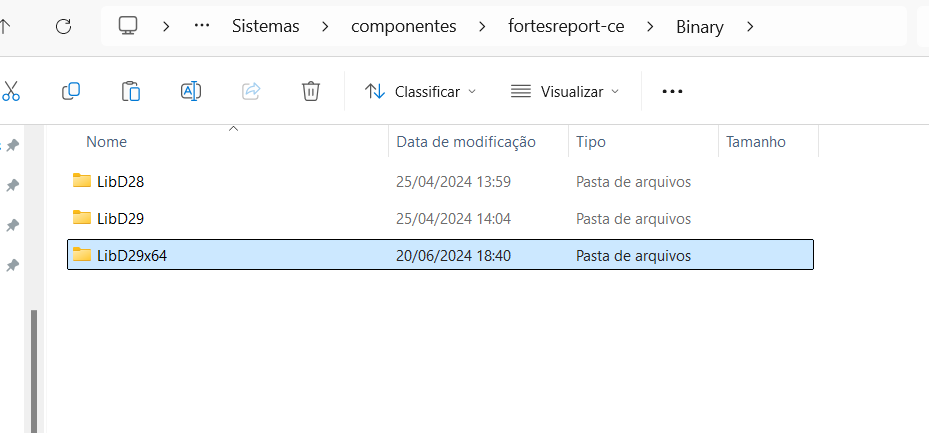This screenshot has width=929, height=433.
Task: Go to fortesreport-ce in breadcrumb
Action: click(566, 27)
